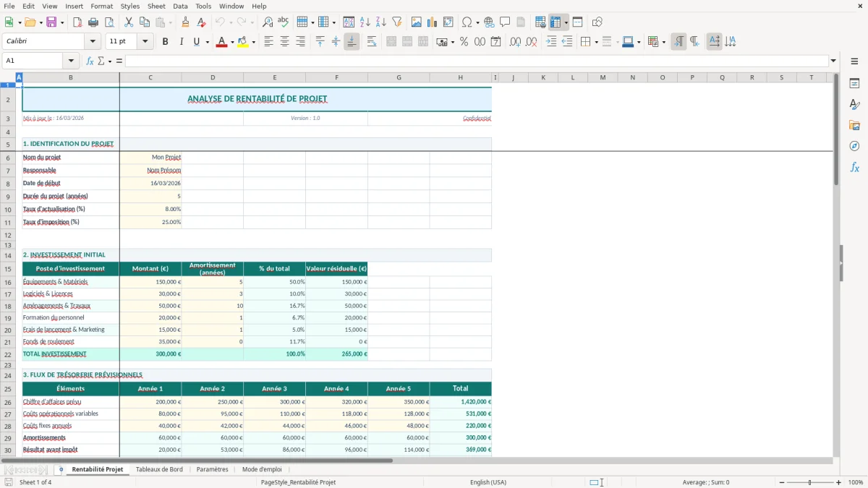This screenshot has width=868, height=488.
Task: Toggle Freeze Rows and Columns
Action: (556, 22)
